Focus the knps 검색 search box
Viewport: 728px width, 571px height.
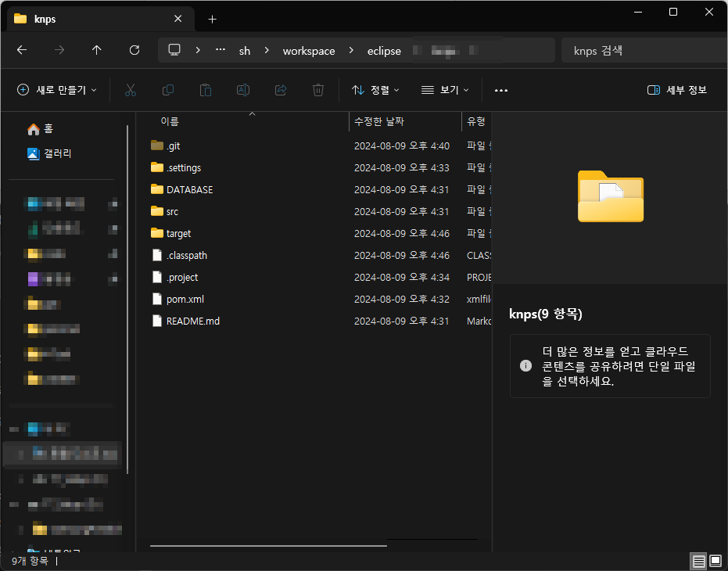(x=644, y=50)
